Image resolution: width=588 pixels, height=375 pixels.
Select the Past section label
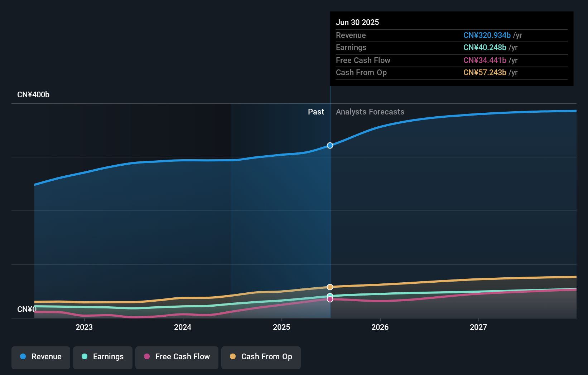coord(316,112)
